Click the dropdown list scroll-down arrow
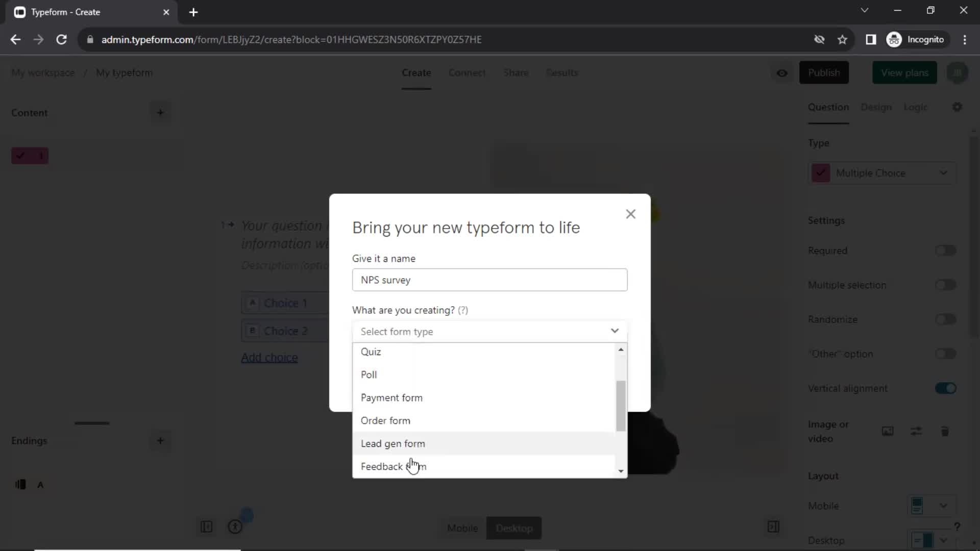 [621, 471]
